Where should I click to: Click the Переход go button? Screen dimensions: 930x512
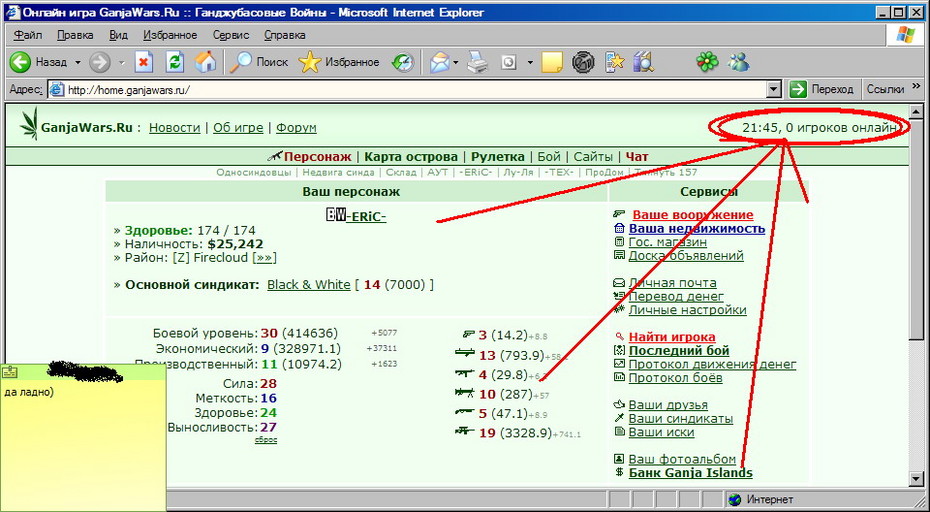823,90
